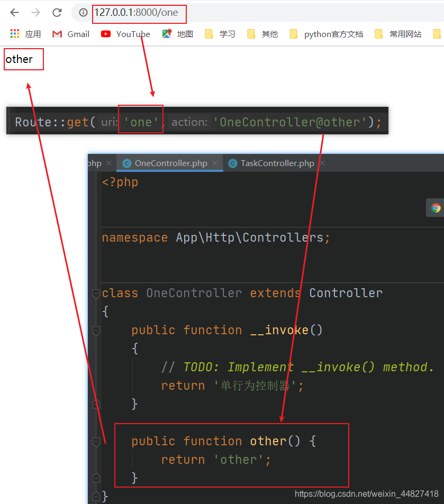
Task: Click the OneController.php class file icon
Action: tap(127, 163)
